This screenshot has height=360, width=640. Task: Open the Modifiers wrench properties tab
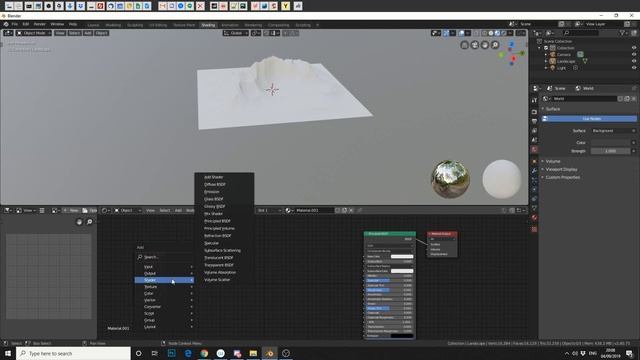pos(534,171)
